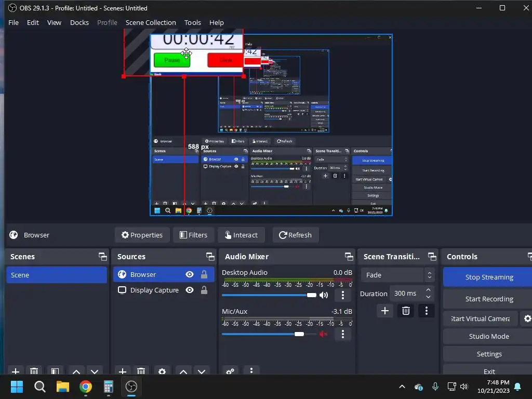Click Mic/Aux volume slider handle
Screen dimensions: 532x399
(x=299, y=334)
